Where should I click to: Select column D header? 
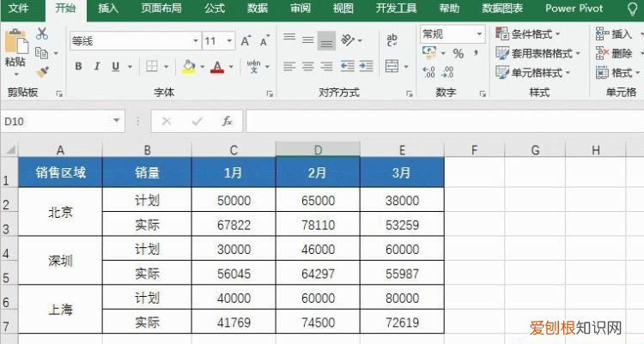coord(318,150)
